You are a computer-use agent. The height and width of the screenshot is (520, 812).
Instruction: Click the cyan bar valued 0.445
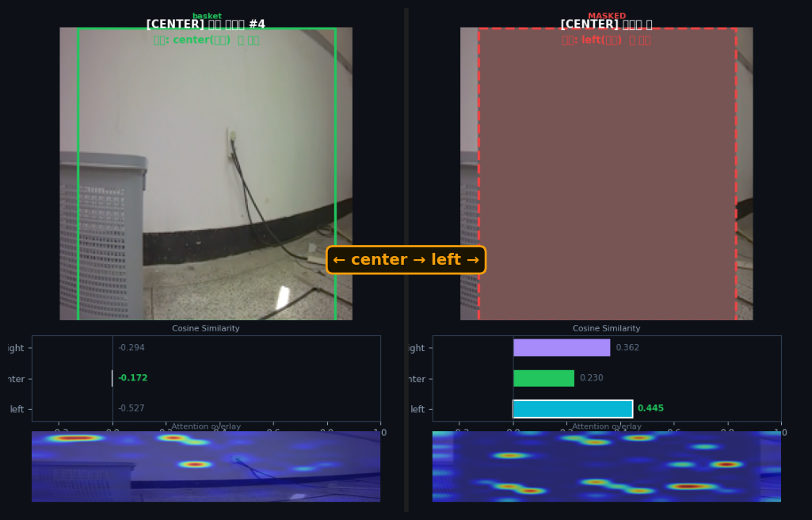click(x=573, y=409)
